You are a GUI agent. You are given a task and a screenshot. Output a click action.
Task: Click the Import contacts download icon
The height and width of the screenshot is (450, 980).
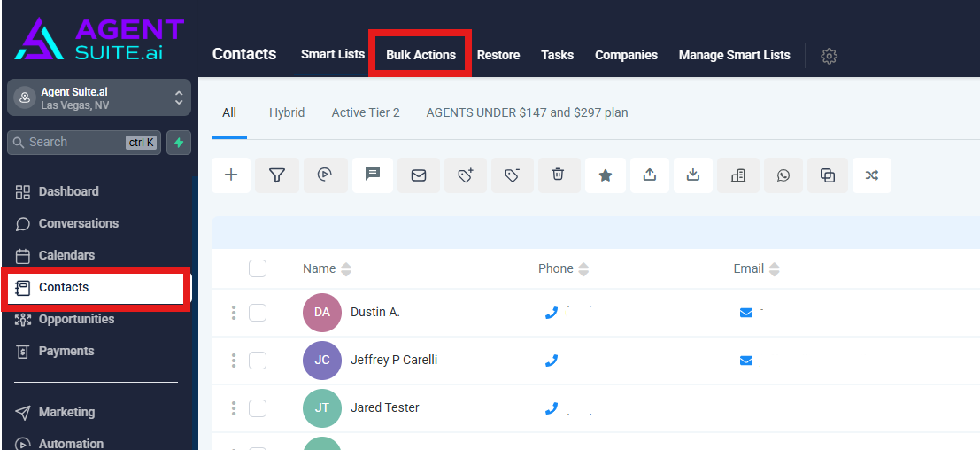pyautogui.click(x=692, y=175)
